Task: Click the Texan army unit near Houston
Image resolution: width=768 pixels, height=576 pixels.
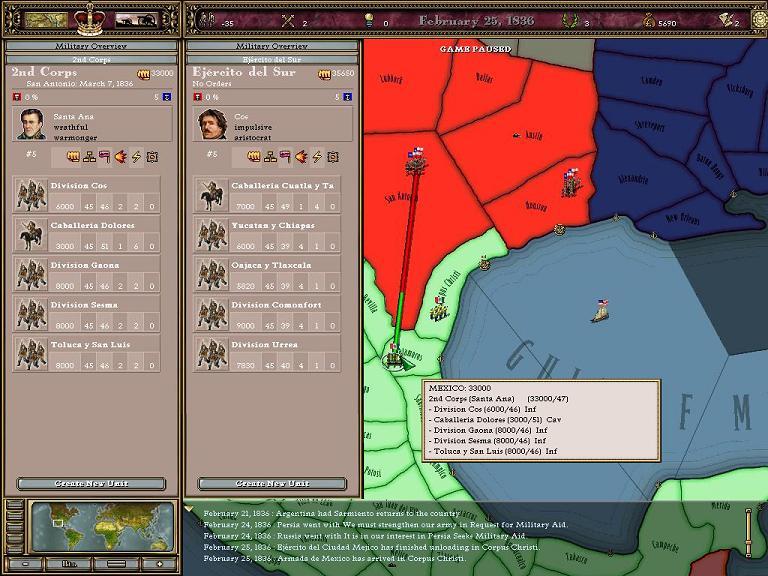Action: [571, 183]
